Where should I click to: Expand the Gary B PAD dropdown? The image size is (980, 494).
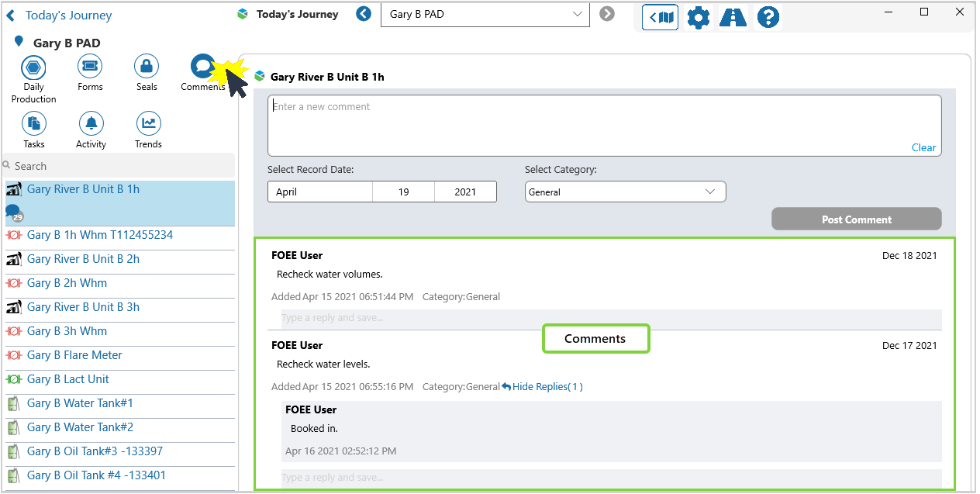577,14
